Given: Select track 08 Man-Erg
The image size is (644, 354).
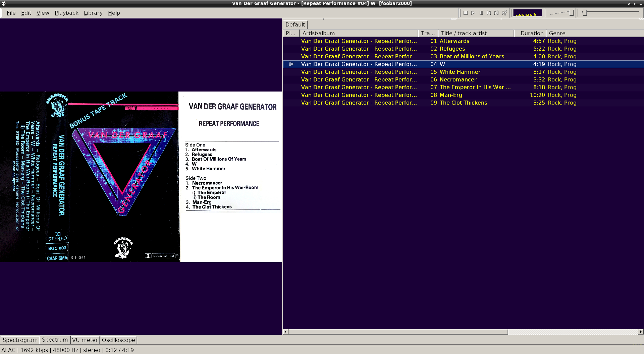Looking at the screenshot, I should [463, 95].
